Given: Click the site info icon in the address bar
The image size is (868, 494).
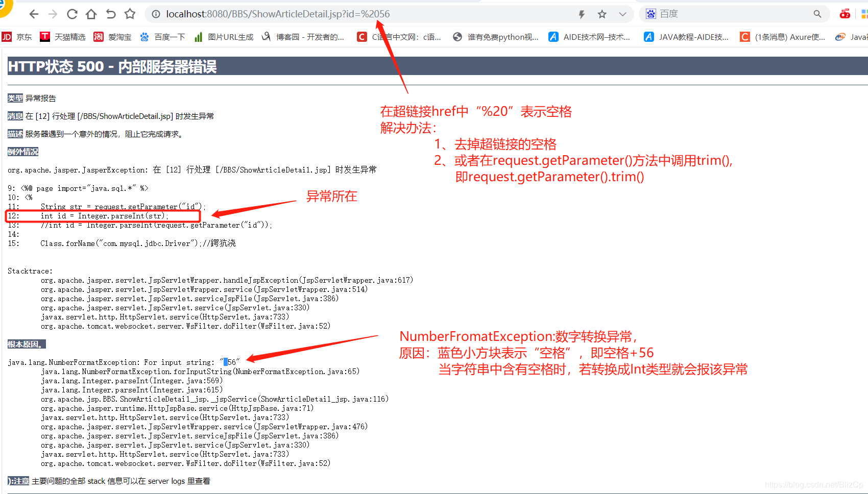Looking at the screenshot, I should click(x=156, y=14).
